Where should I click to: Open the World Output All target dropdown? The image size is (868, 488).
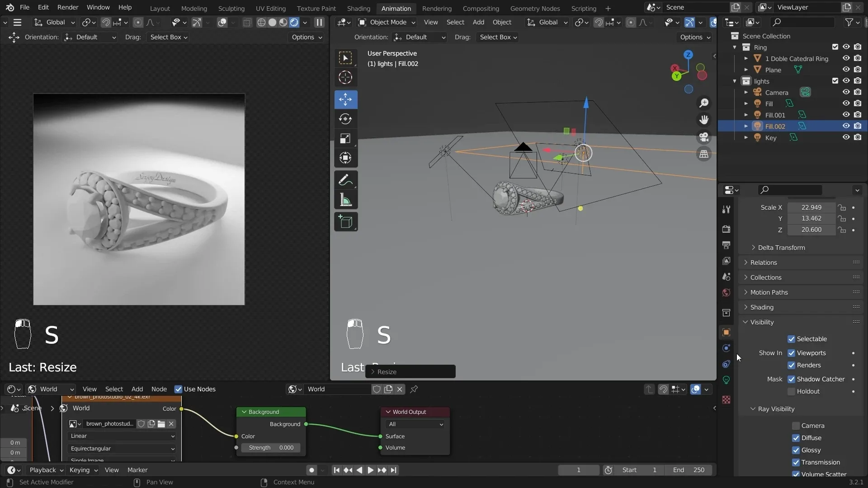415,424
